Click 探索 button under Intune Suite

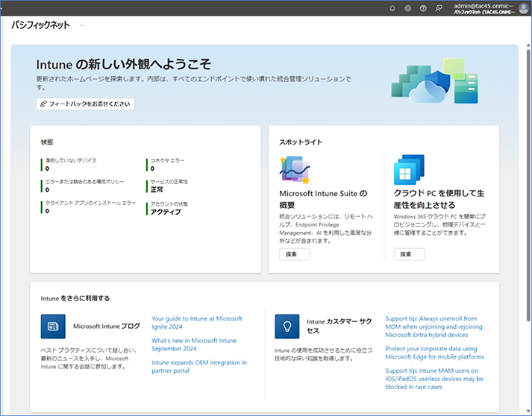coord(295,254)
